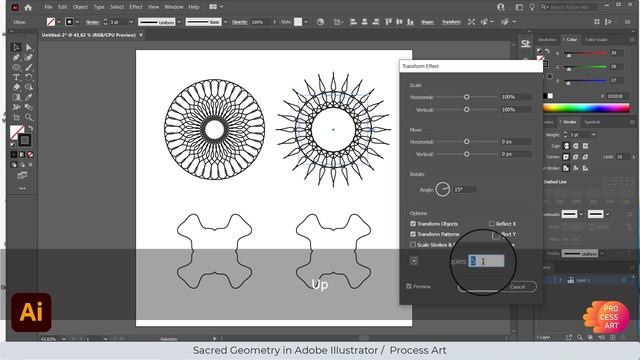640x360 pixels.
Task: Open the File menu
Action: 48,7
